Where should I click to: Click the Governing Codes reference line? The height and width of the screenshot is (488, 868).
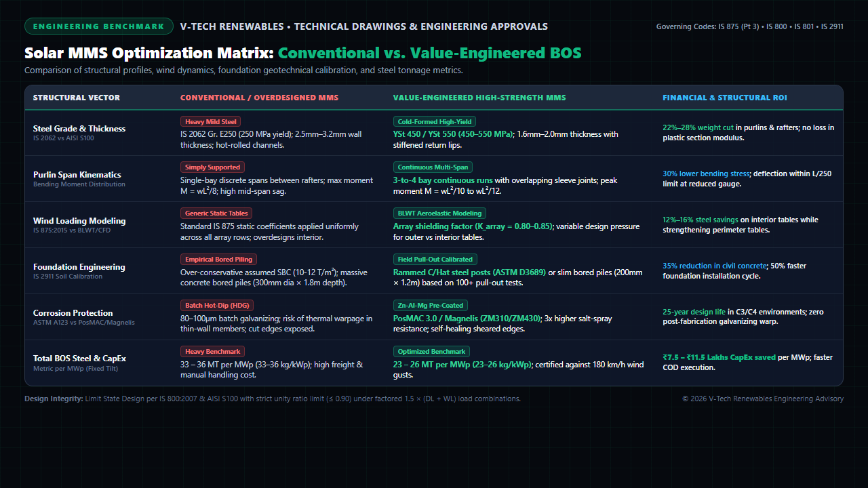[750, 26]
